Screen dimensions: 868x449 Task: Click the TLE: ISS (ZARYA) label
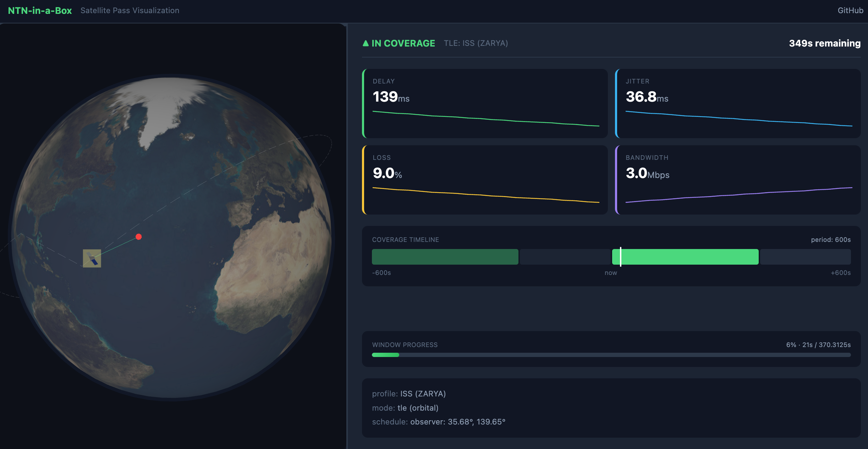(x=476, y=43)
